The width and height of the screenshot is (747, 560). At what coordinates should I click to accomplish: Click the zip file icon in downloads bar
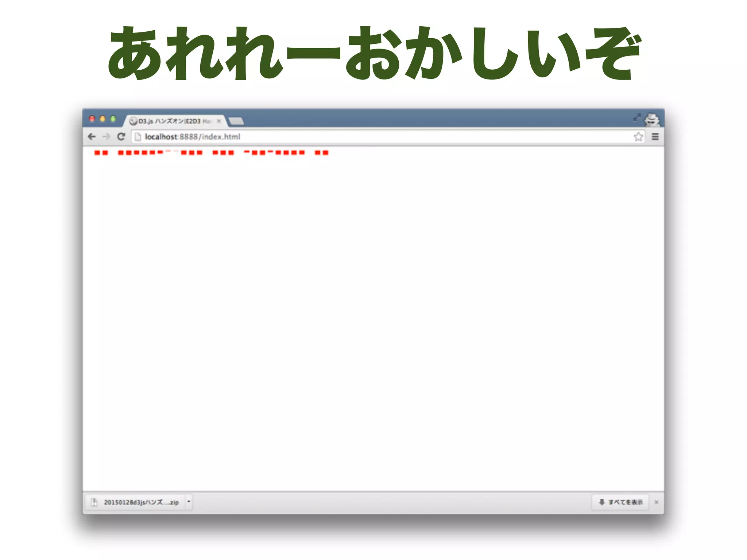click(94, 502)
